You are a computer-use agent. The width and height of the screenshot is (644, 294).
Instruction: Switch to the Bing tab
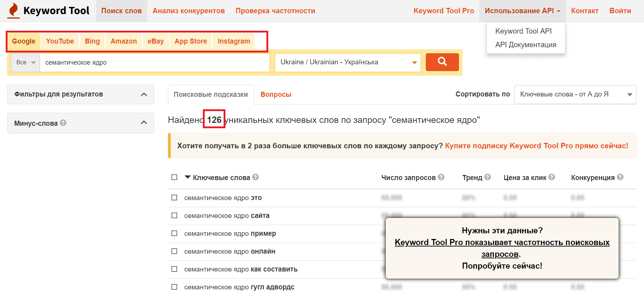92,41
